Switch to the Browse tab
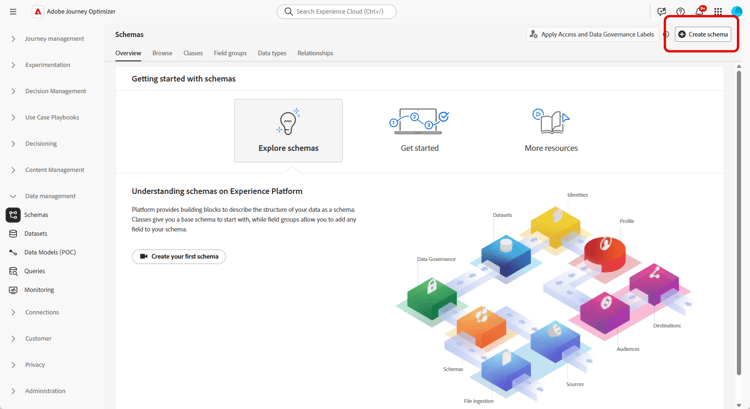Image resolution: width=750 pixels, height=409 pixels. (162, 53)
